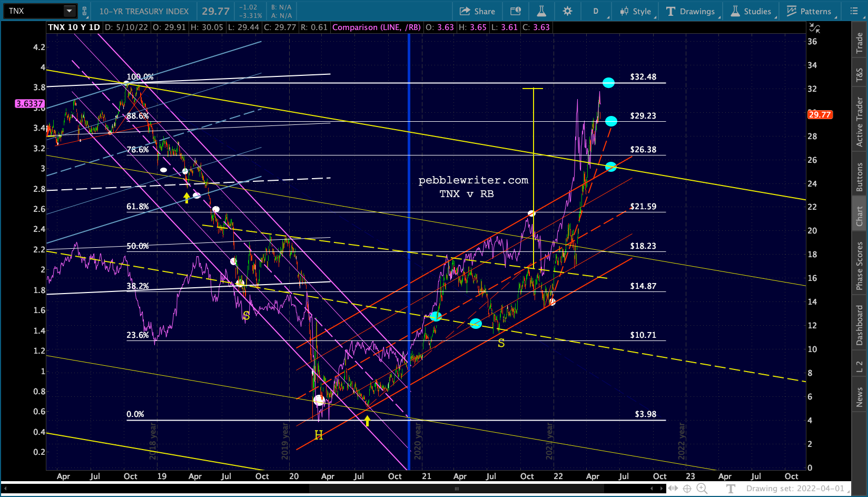Select the Chart sidebar tab
868x497 pixels.
pos(860,216)
